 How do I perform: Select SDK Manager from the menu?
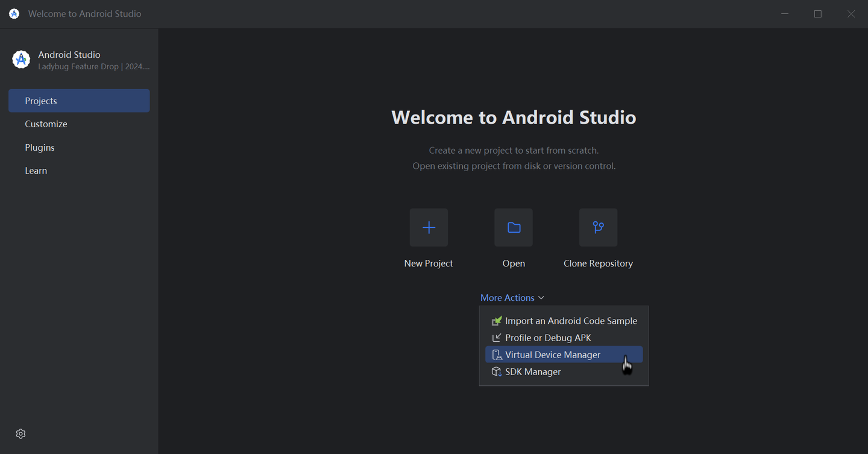pos(533,371)
